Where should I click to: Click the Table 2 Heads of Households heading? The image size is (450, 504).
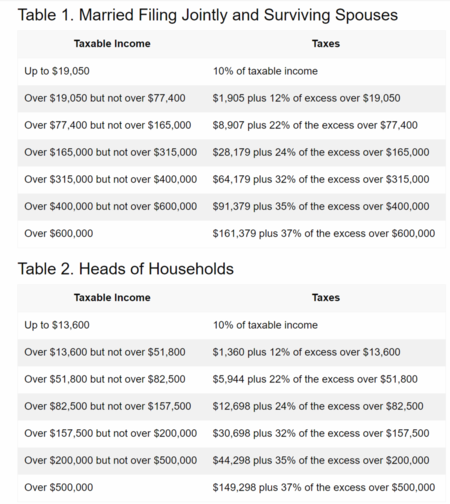(126, 269)
